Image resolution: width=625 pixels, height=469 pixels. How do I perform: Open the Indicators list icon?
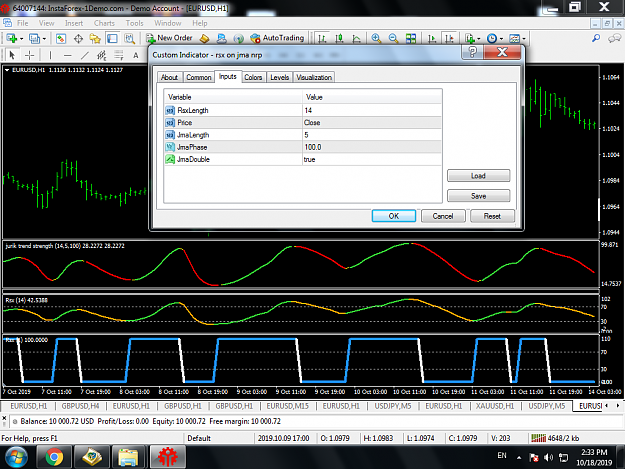(470, 39)
